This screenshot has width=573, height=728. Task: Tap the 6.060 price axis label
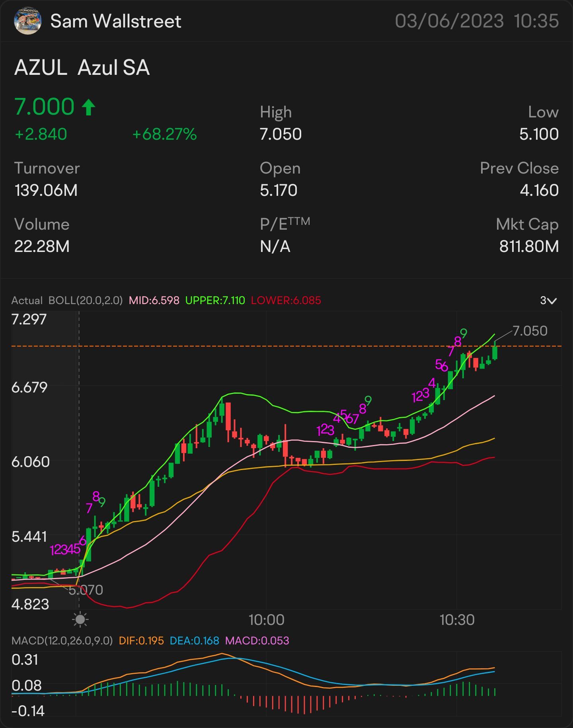31,462
